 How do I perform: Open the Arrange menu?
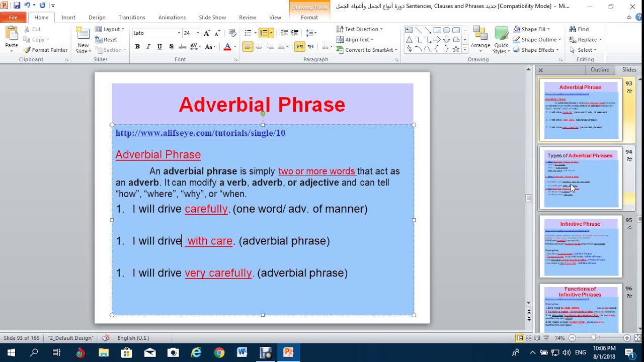(x=480, y=40)
